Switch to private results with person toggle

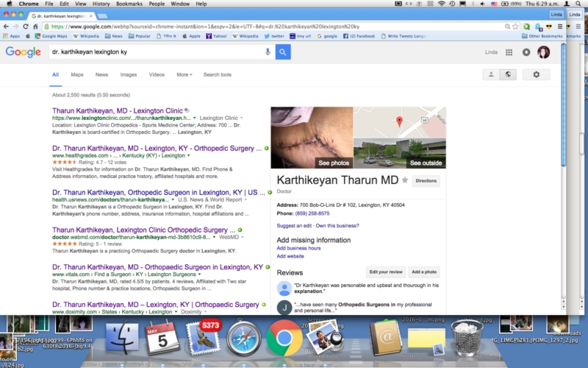(490, 74)
